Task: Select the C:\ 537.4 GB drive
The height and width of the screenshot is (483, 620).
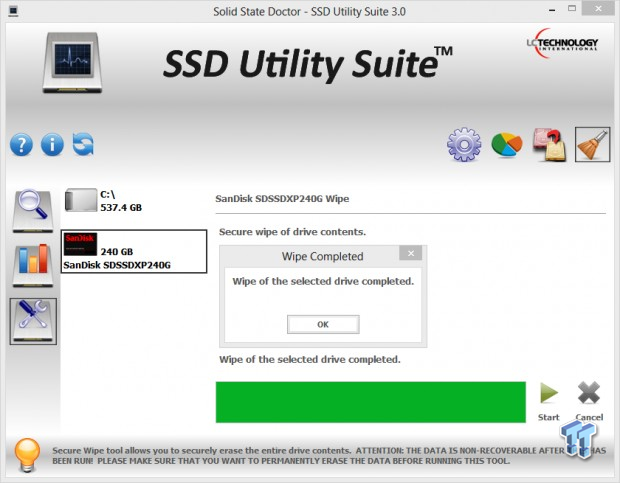Action: tap(104, 201)
